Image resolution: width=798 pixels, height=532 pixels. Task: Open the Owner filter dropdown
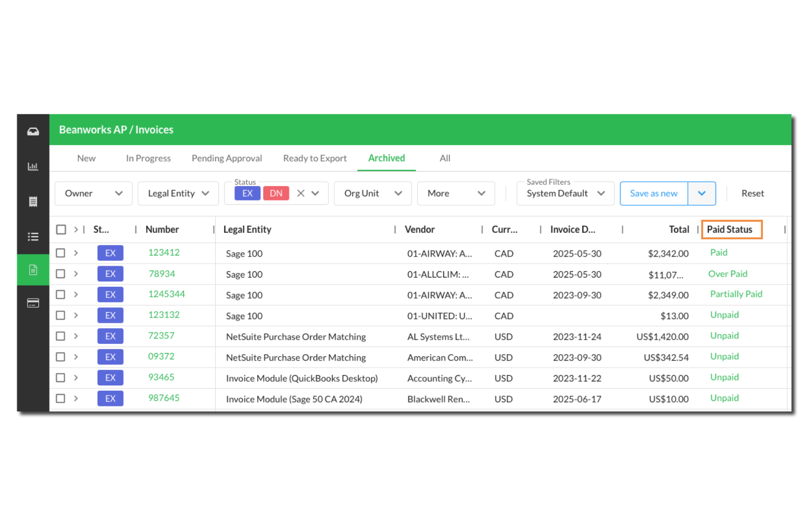pos(93,193)
